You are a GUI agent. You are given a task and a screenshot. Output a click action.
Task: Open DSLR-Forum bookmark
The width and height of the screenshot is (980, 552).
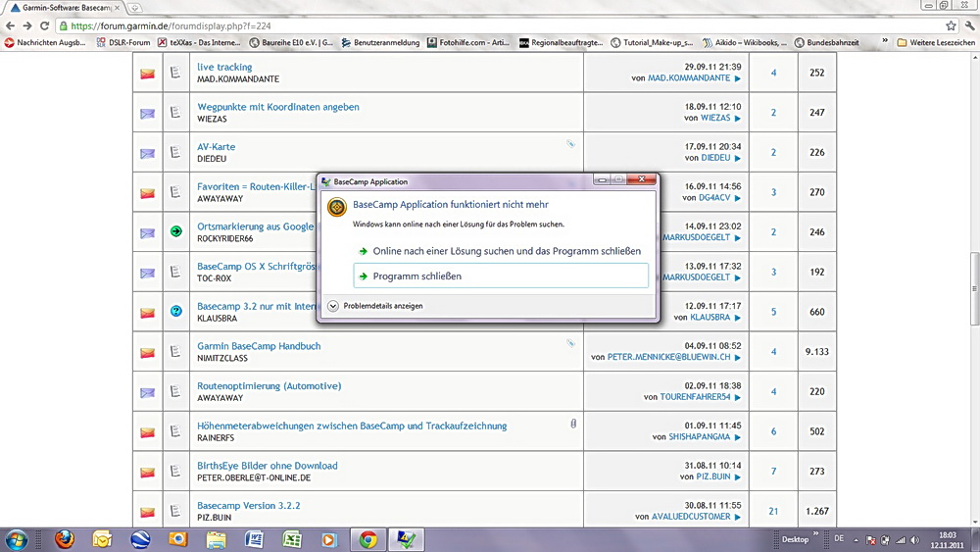123,42
